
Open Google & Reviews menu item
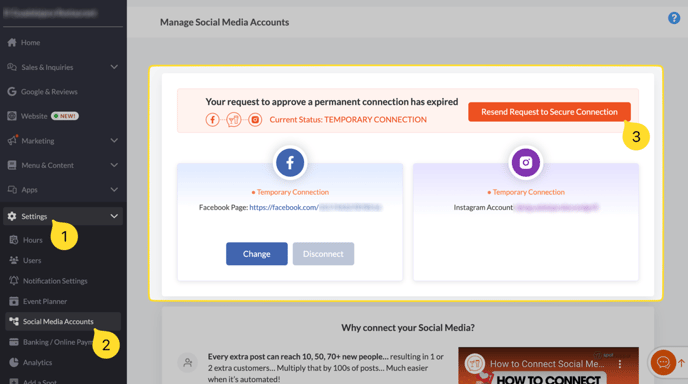(x=63, y=91)
